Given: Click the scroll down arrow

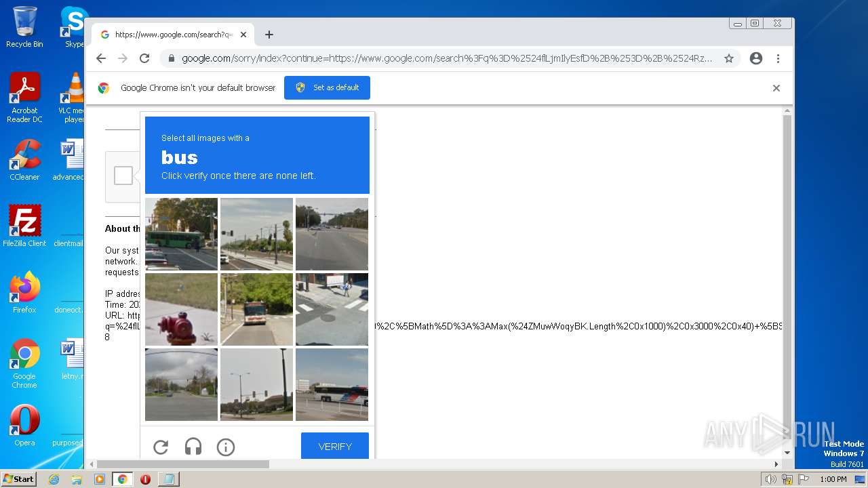Looking at the screenshot, I should click(x=787, y=453).
